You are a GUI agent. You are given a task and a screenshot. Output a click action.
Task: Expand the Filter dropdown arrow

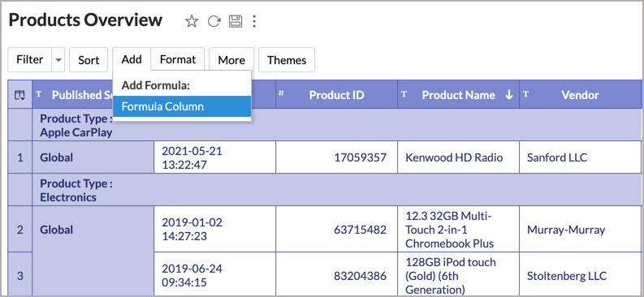pyautogui.click(x=58, y=60)
